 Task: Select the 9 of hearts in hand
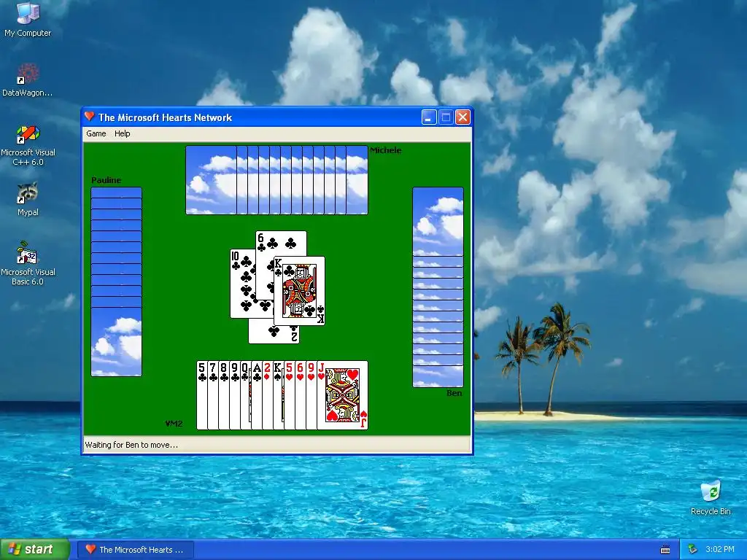click(311, 395)
